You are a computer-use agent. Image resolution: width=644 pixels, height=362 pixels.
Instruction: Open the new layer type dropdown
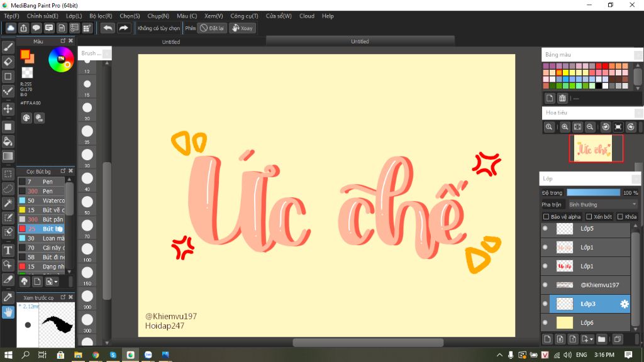click(x=591, y=339)
